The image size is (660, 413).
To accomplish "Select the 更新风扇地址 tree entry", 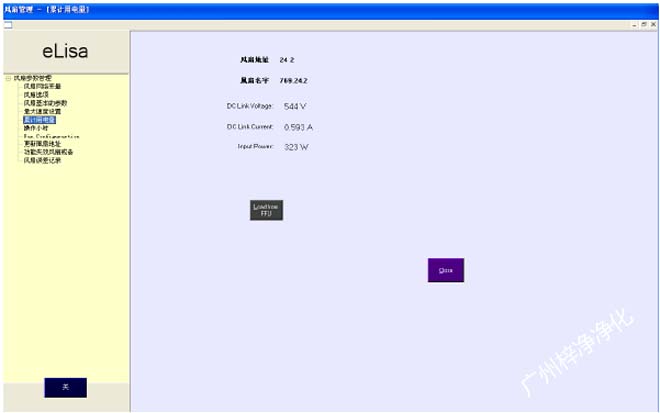I will tap(42, 144).
